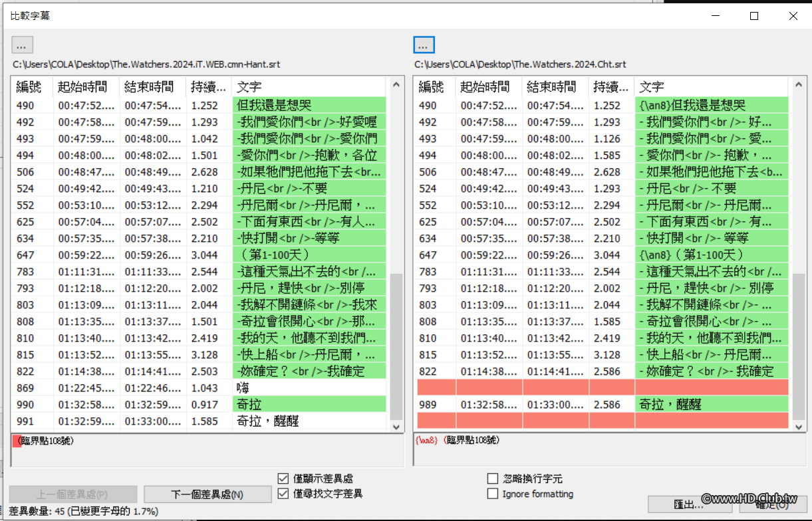Click row number 810 in right list
The height and width of the screenshot is (521, 812).
tap(428, 338)
